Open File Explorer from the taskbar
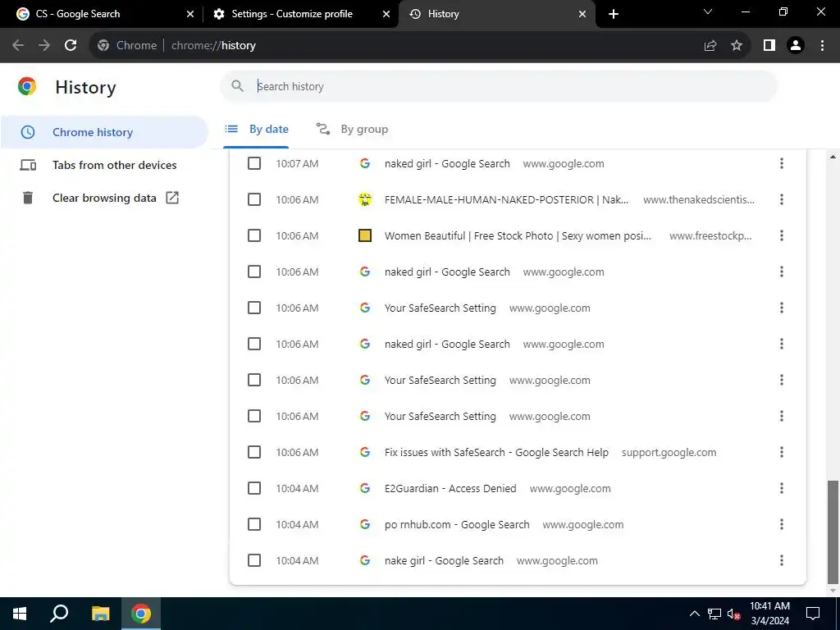The width and height of the screenshot is (840, 630). [100, 614]
